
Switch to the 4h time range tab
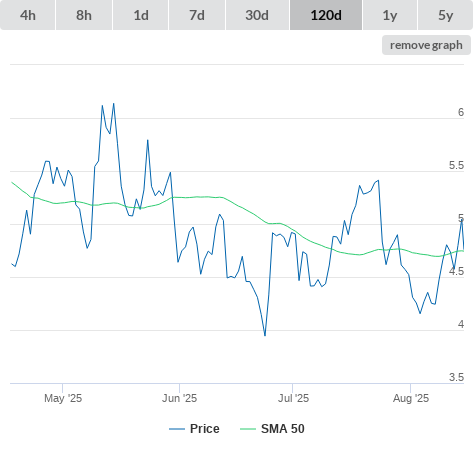tap(28, 15)
